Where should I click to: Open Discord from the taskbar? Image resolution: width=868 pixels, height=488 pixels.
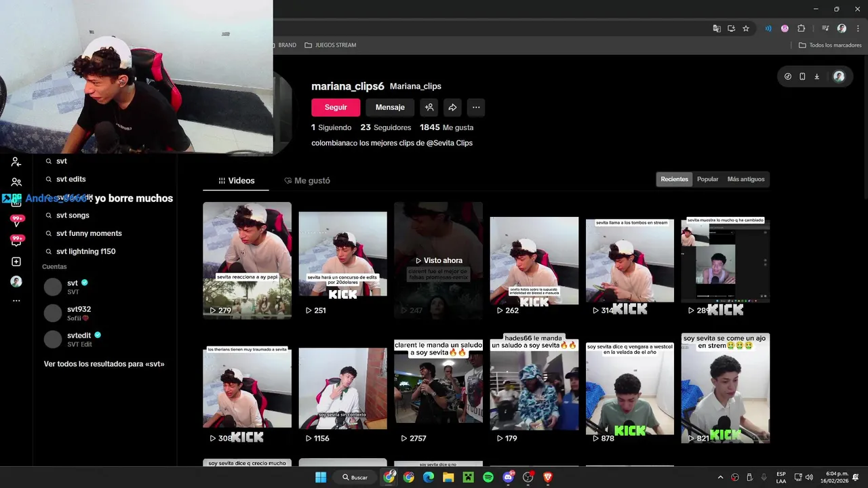[x=509, y=477]
